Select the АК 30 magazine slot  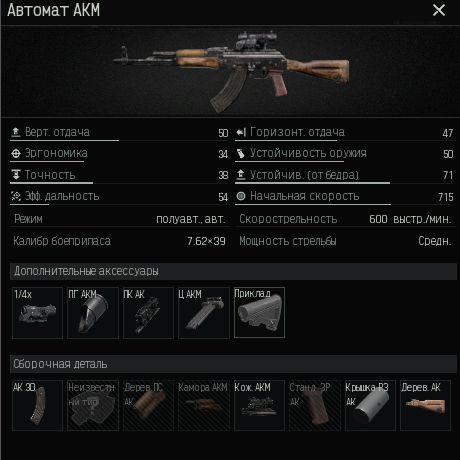37,405
